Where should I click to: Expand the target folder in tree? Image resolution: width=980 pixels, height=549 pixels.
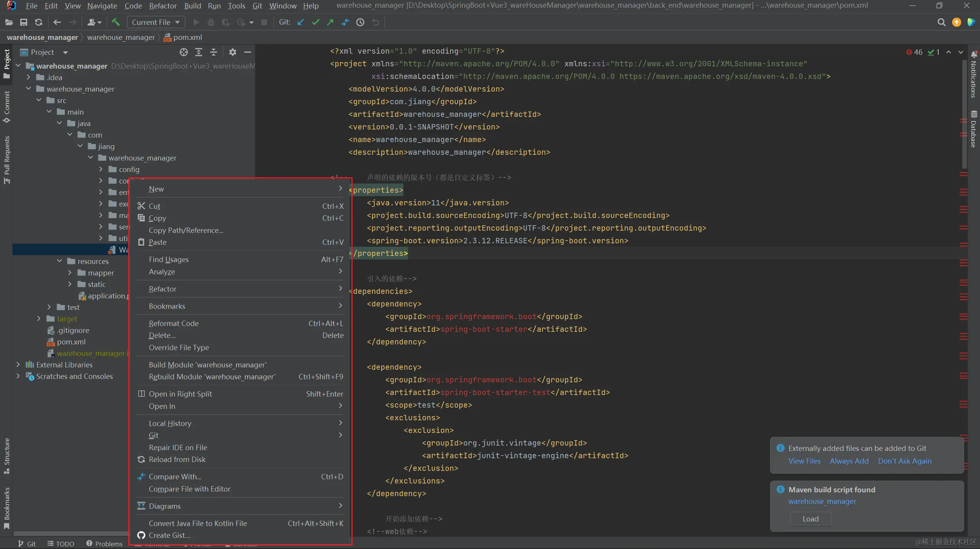39,319
